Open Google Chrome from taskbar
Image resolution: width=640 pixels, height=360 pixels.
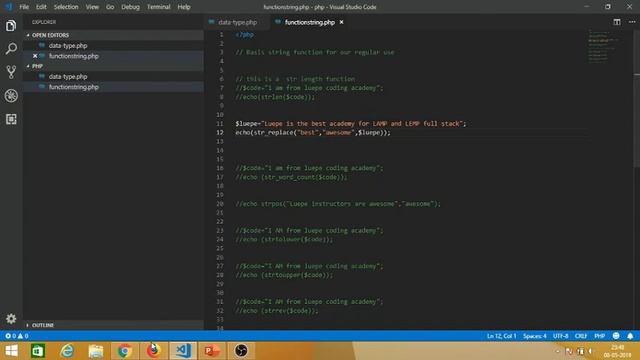tap(124, 351)
